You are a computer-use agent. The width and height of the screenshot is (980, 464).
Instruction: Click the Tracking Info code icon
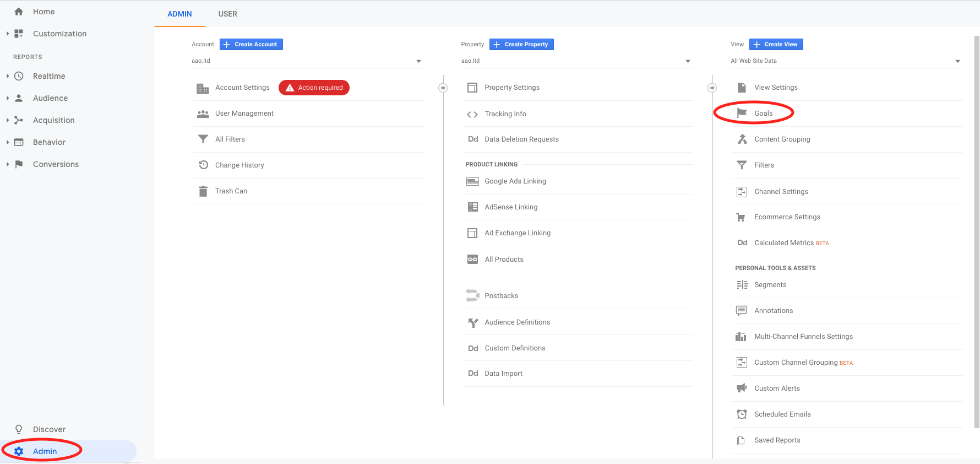472,114
